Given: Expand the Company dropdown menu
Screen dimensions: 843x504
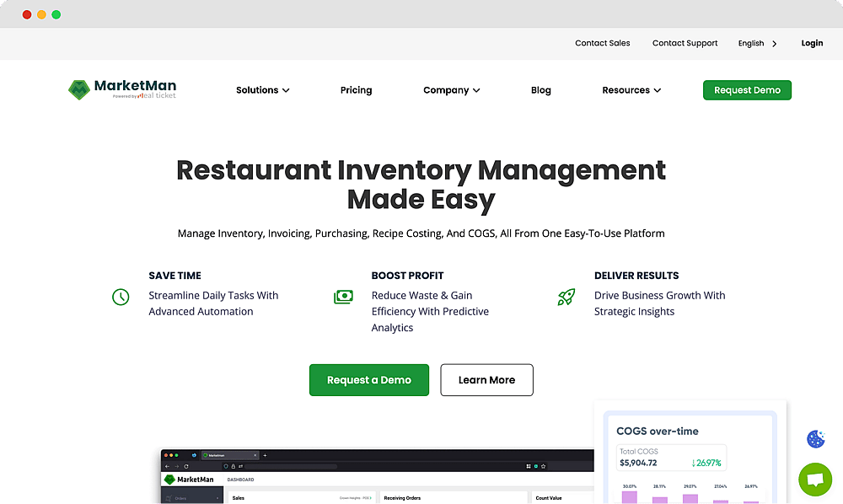Looking at the screenshot, I should (452, 90).
